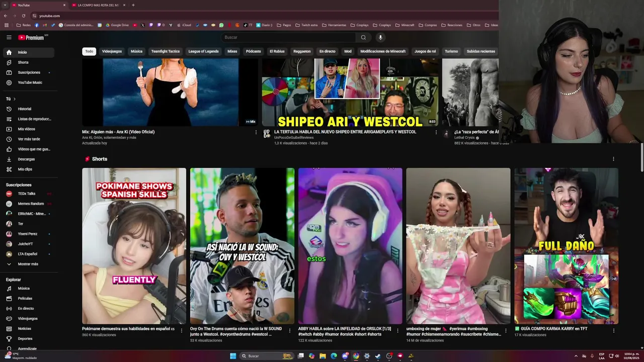644x362 pixels.
Task: Open Videos que me gustan
Action: click(29, 149)
